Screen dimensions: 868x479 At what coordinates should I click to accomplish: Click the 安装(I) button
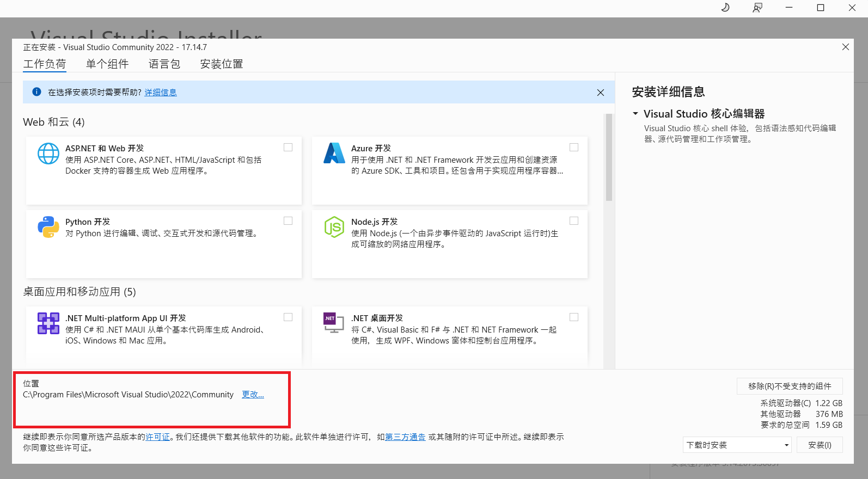point(820,445)
